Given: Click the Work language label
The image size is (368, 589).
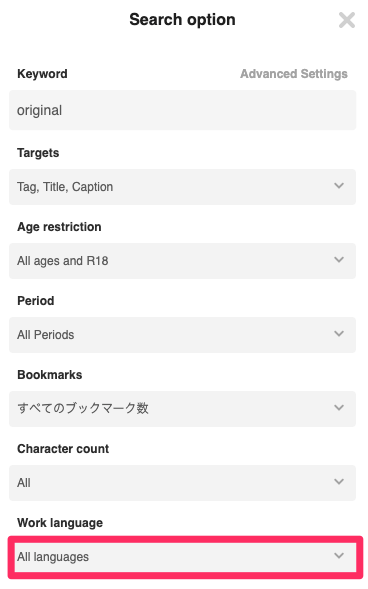Looking at the screenshot, I should pos(60,523).
